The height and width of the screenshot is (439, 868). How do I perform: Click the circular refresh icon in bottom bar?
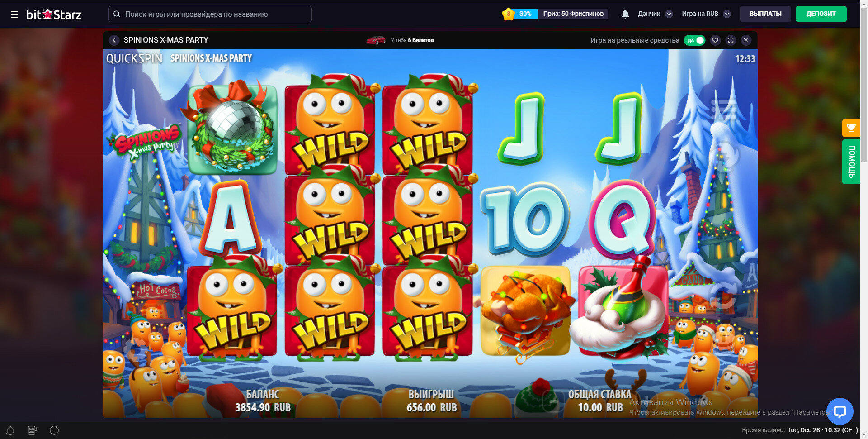[54, 430]
